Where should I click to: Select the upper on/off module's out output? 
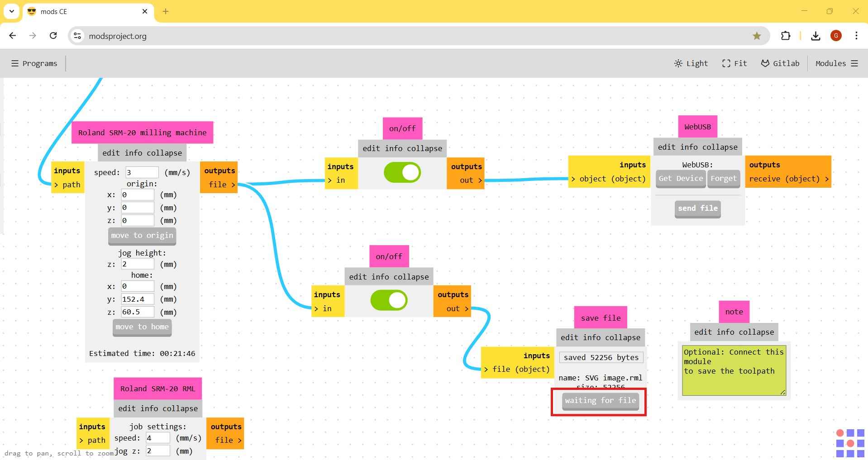[471, 180]
